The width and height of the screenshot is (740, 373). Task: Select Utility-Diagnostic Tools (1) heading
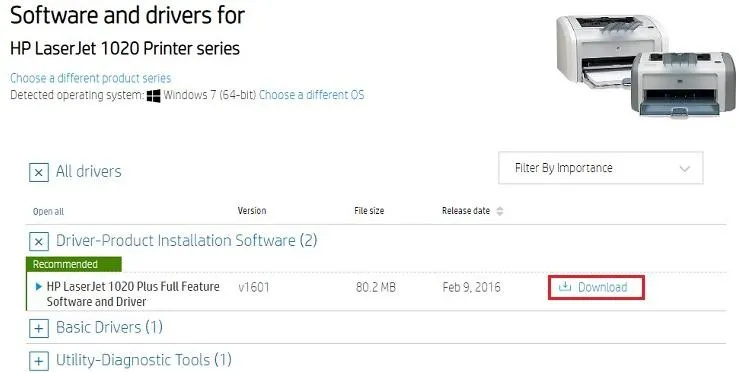[x=144, y=360]
